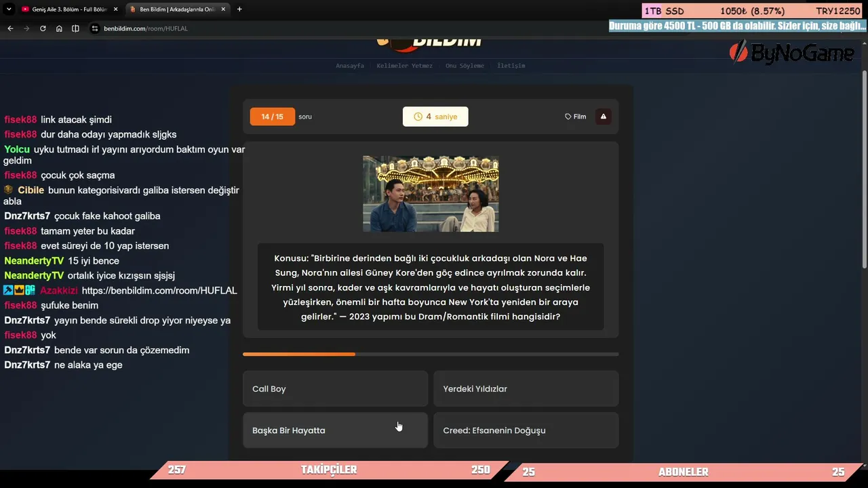Click the ABONELER subscribers banner
Viewport: 868px width, 488px height.
coord(684,472)
